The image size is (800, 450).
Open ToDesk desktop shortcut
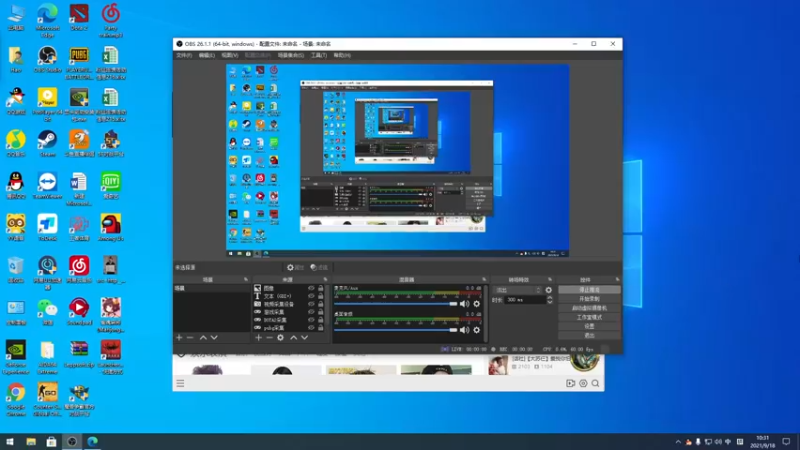point(47,228)
